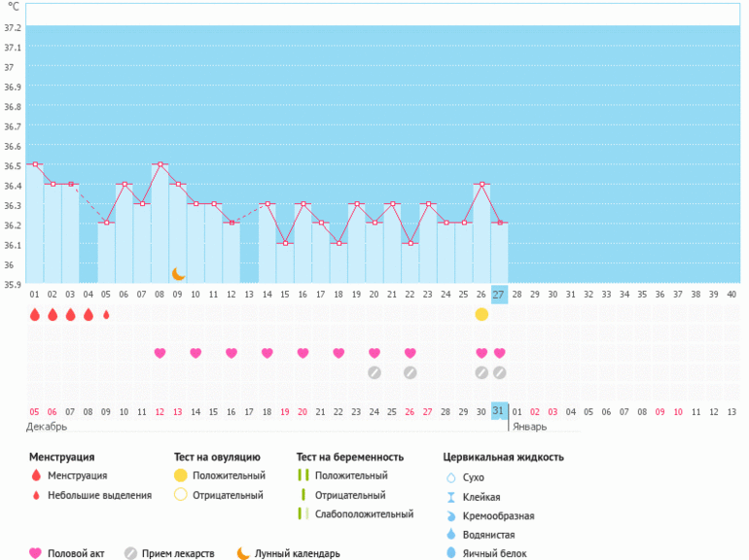Click the moon icon on cycle day 09
The height and width of the screenshot is (560, 749).
178,274
